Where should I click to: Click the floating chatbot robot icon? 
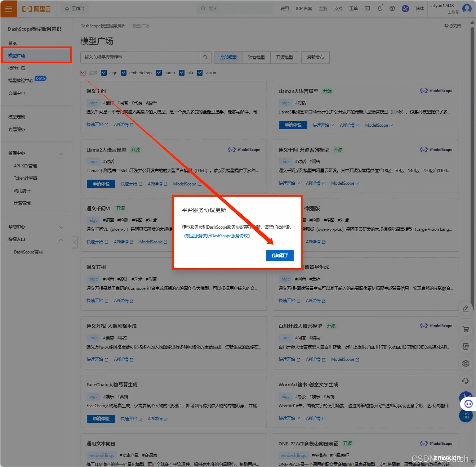468,404
